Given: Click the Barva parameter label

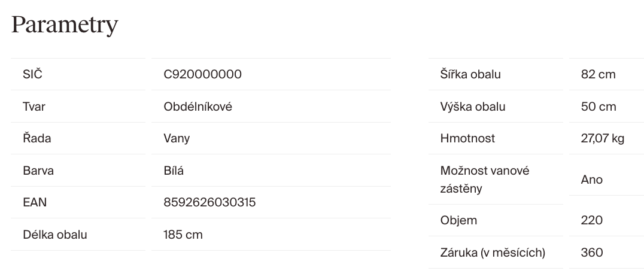Looking at the screenshot, I should pyautogui.click(x=38, y=171).
